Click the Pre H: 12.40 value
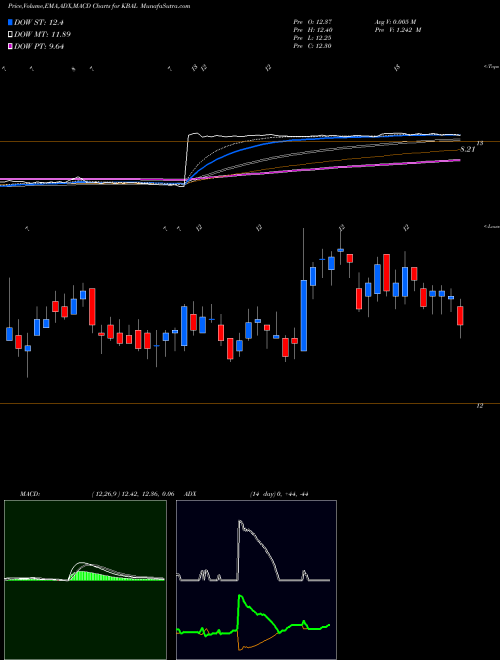The width and height of the screenshot is (500, 660). pos(313,29)
